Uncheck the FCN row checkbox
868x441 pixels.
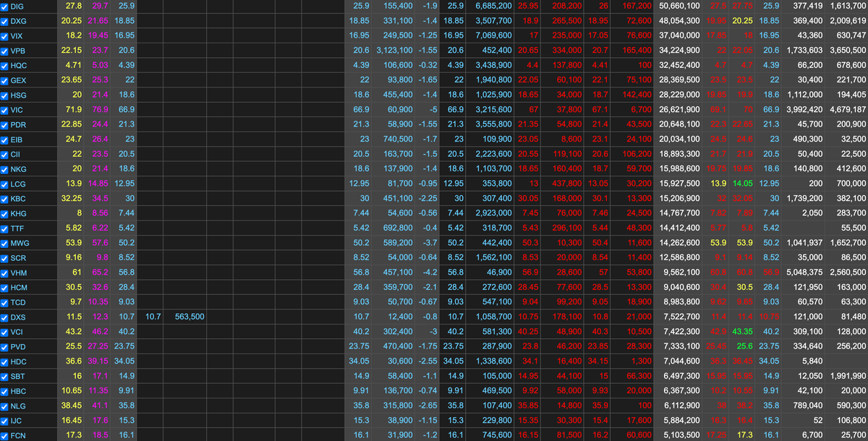point(5,435)
